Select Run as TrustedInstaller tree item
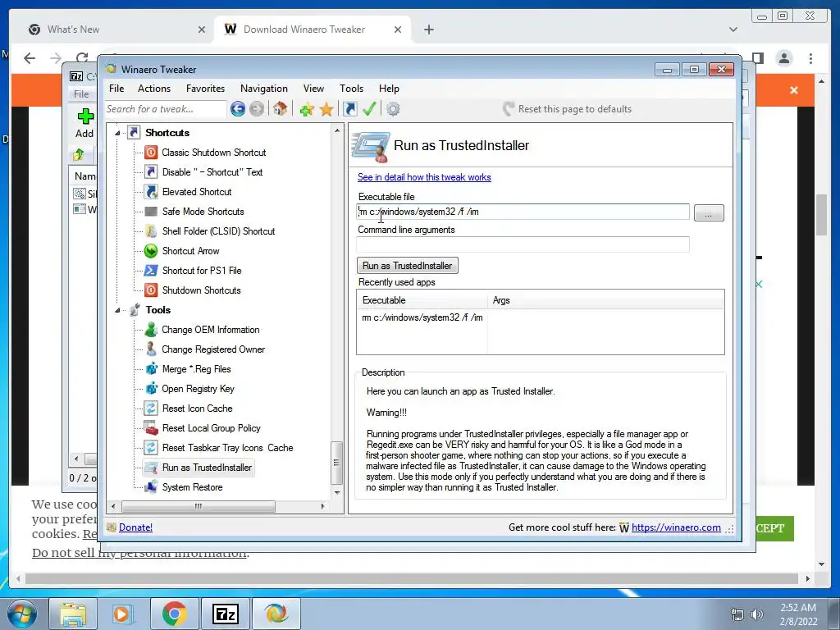840x630 pixels. 207,468
